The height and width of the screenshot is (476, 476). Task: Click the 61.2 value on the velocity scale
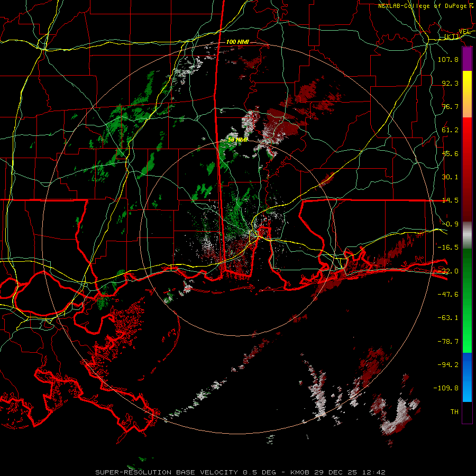pos(450,130)
